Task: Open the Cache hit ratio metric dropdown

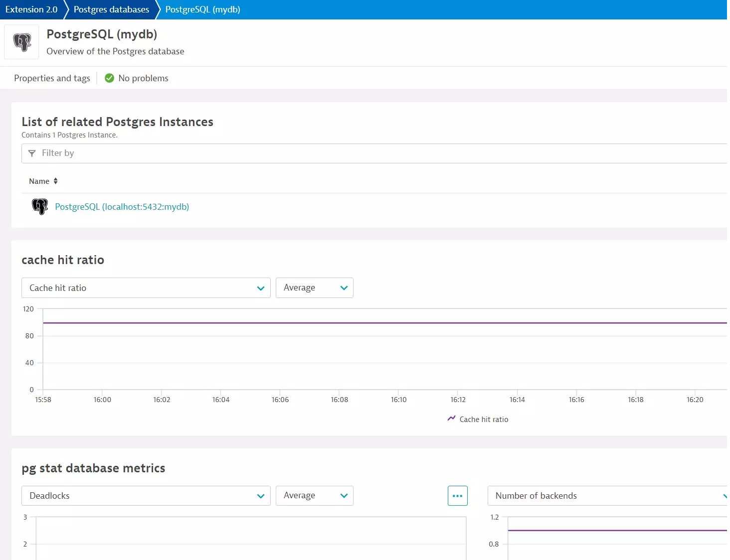Action: [146, 288]
